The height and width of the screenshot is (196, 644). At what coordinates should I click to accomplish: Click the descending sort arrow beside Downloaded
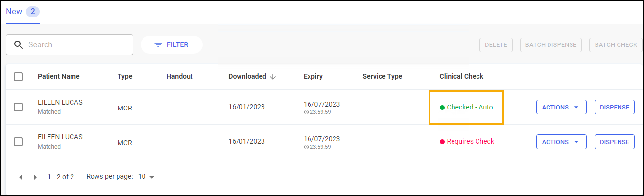coord(273,77)
